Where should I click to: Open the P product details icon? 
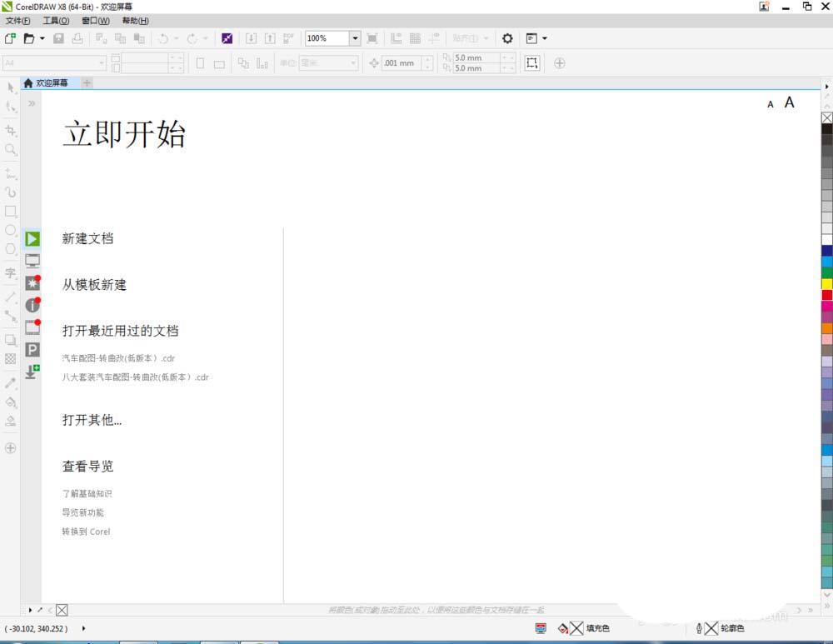(32, 349)
